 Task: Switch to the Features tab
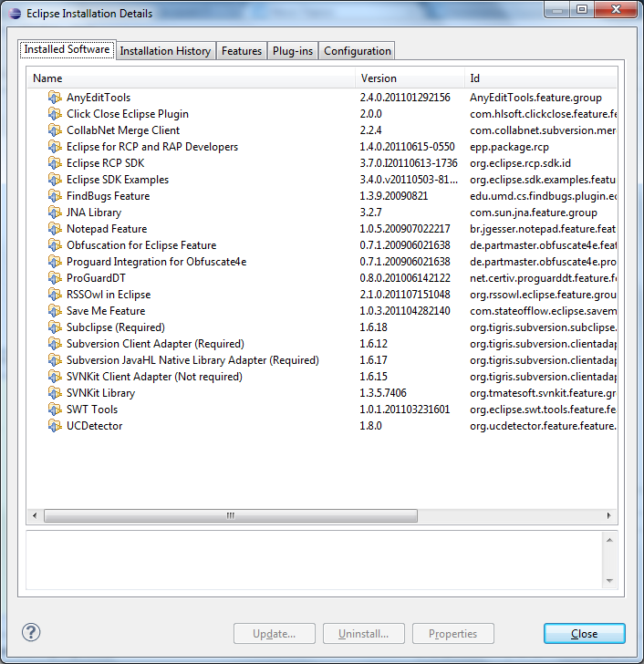pos(242,51)
